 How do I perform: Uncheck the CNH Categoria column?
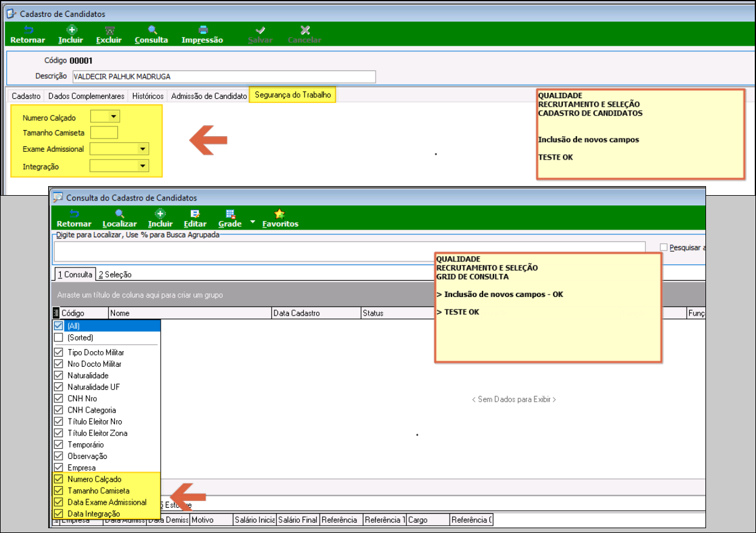click(58, 410)
